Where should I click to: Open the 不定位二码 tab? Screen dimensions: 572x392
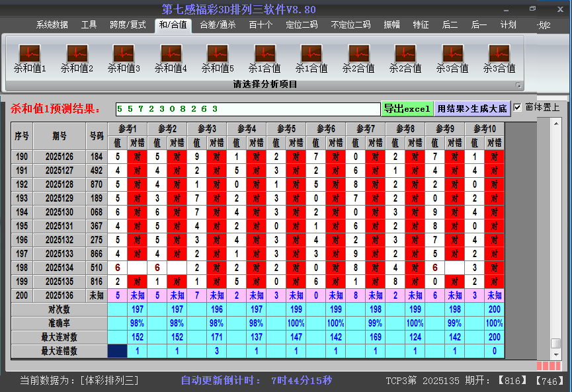(350, 25)
